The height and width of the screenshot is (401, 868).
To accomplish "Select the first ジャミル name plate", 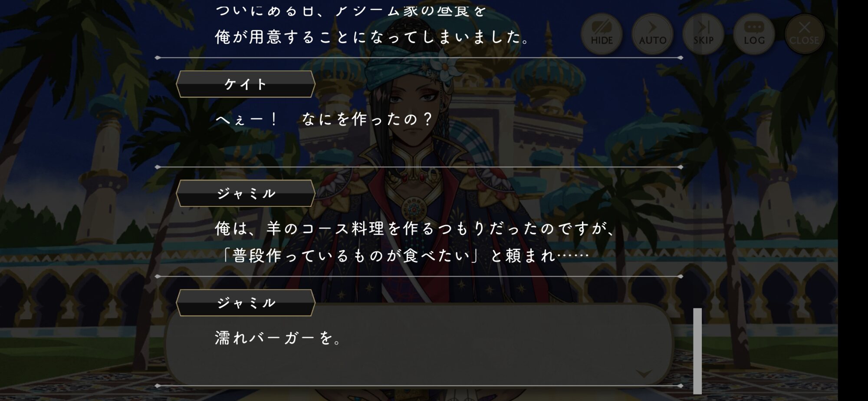I will pyautogui.click(x=246, y=193).
